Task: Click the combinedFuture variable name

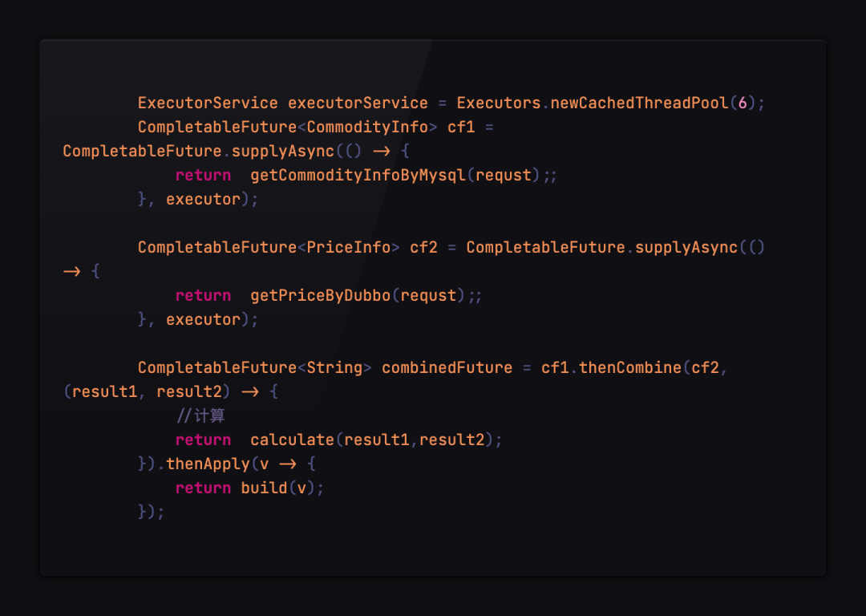Action: (x=447, y=367)
